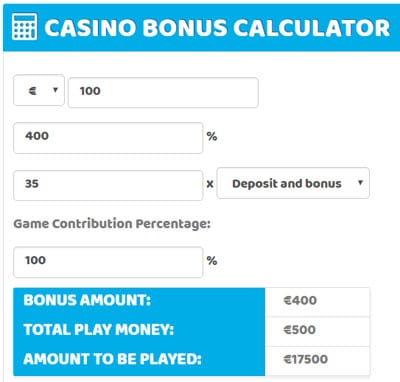This screenshot has width=400, height=382.
Task: Click the Casino Bonus Calculator title
Action: (x=217, y=28)
